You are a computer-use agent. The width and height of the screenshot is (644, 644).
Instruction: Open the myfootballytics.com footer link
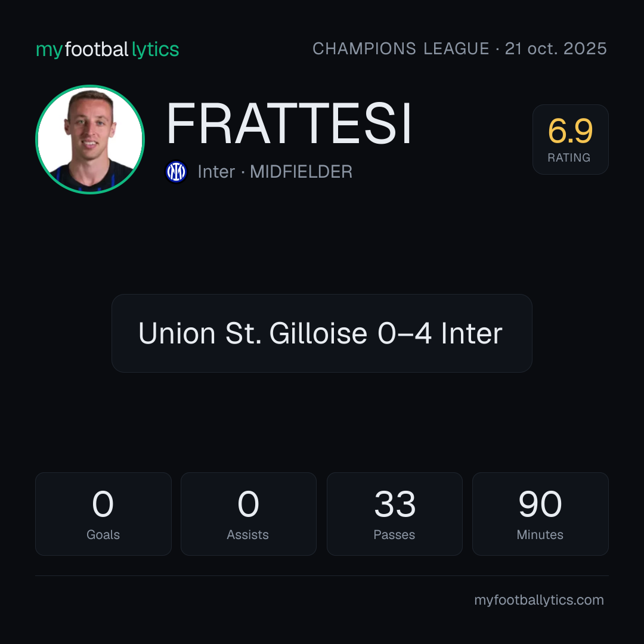click(539, 600)
